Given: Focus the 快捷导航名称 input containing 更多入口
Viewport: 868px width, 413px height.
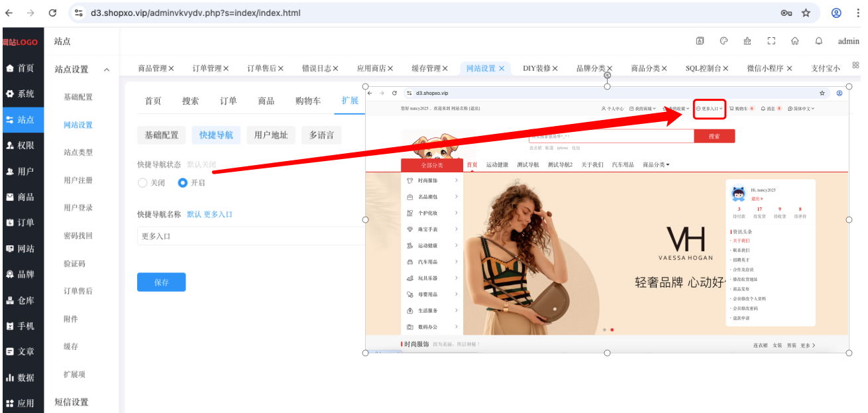Looking at the screenshot, I should point(251,236).
